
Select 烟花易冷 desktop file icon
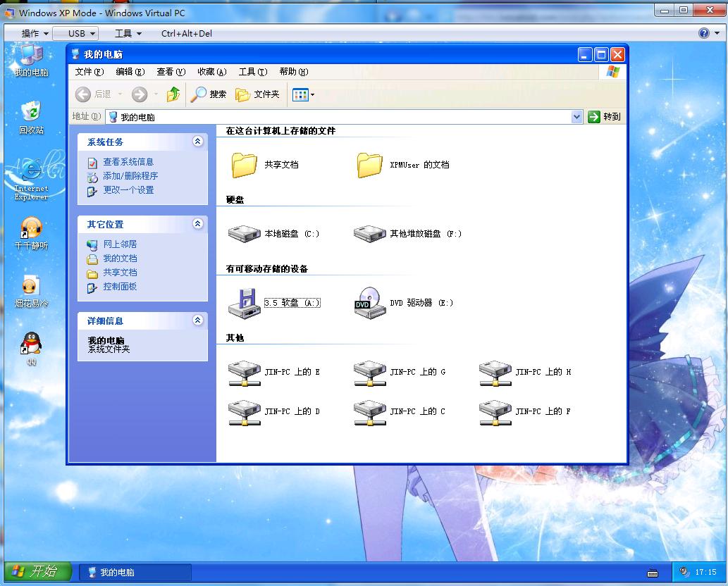[x=31, y=292]
